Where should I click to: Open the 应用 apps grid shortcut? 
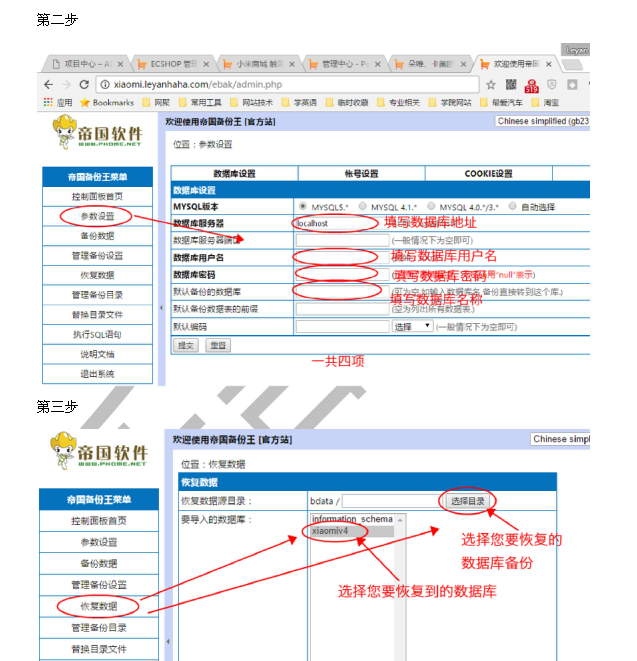[x=58, y=102]
